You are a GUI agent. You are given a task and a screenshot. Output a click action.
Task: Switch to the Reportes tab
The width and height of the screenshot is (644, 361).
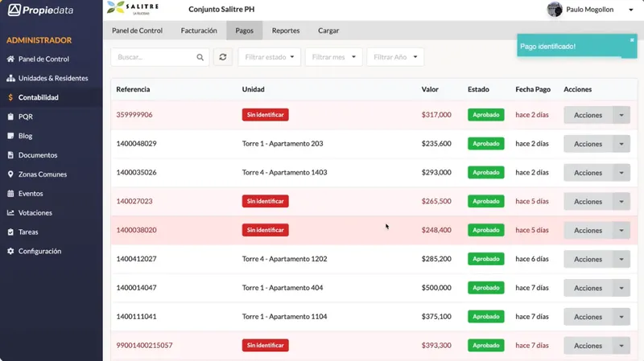[286, 31]
